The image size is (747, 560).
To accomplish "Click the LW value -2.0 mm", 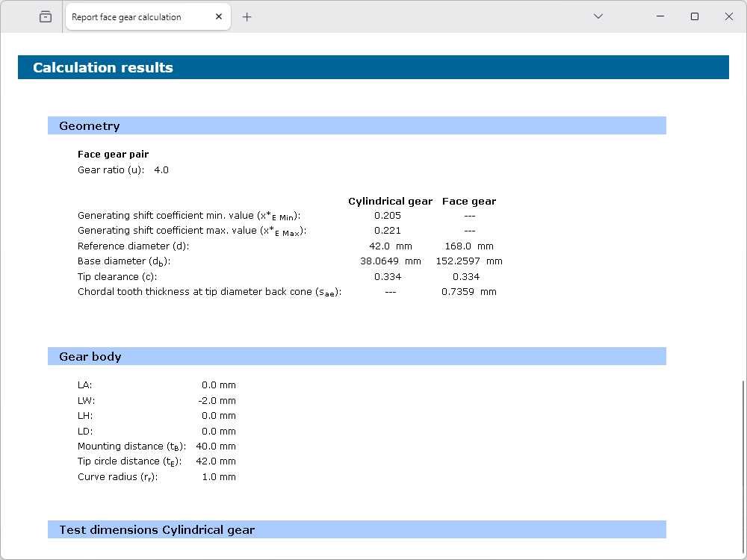I will [x=217, y=401].
